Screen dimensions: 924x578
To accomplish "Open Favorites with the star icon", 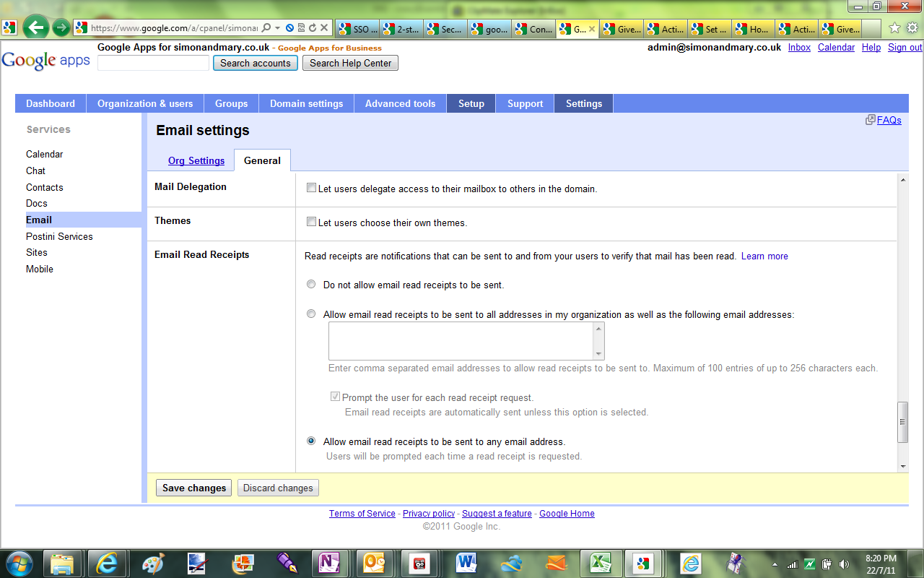I will 894,28.
